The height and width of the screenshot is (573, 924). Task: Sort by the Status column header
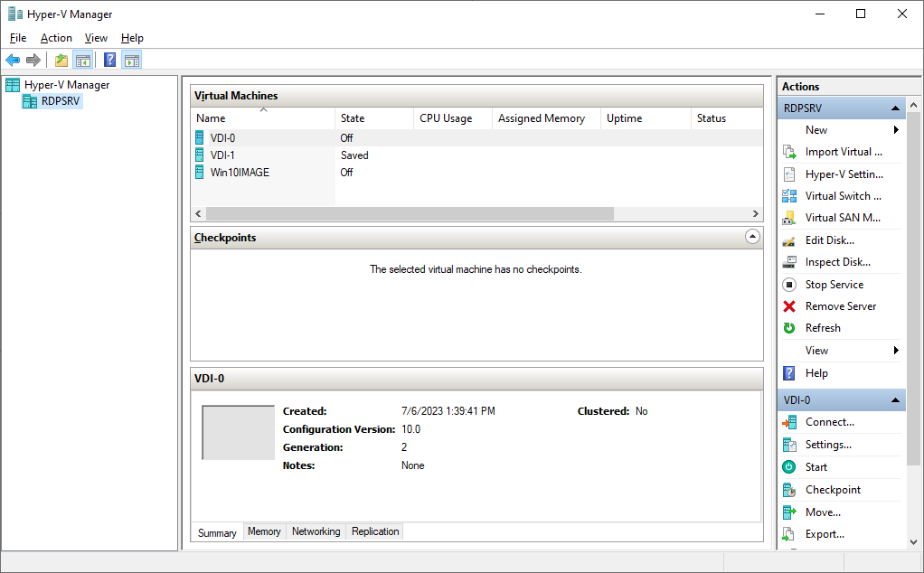727,118
